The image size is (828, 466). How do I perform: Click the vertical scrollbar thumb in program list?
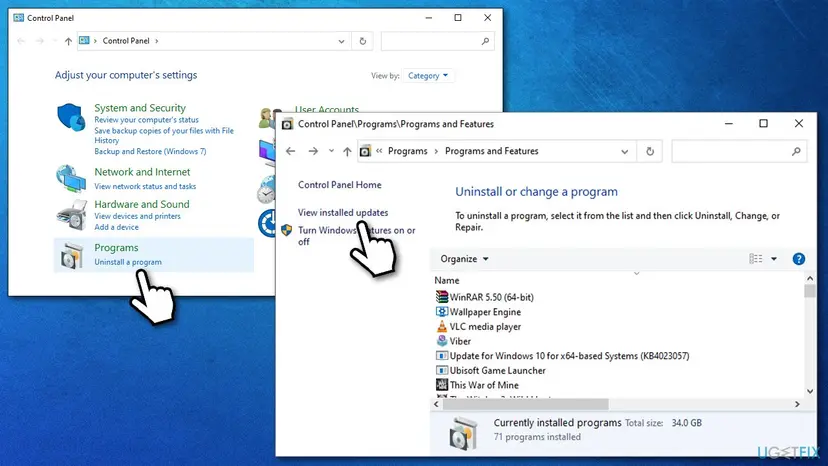coord(810,291)
